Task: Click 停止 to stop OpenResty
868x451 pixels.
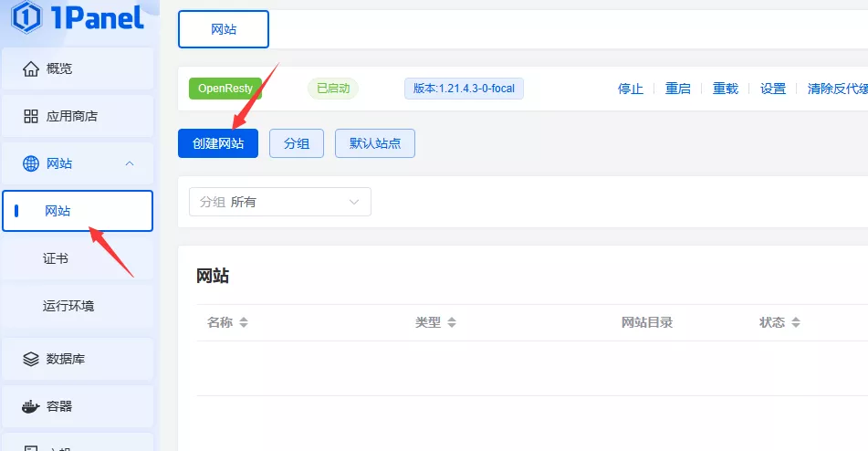Action: tap(631, 89)
